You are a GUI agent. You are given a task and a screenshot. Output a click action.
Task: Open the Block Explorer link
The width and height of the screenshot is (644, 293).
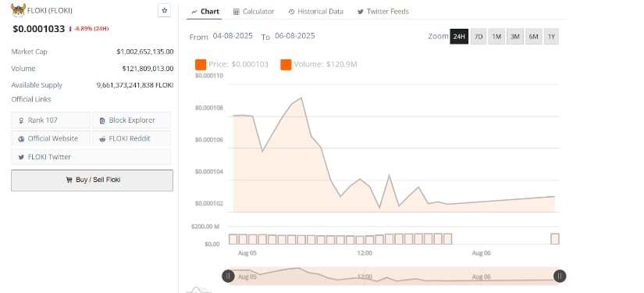click(x=131, y=120)
